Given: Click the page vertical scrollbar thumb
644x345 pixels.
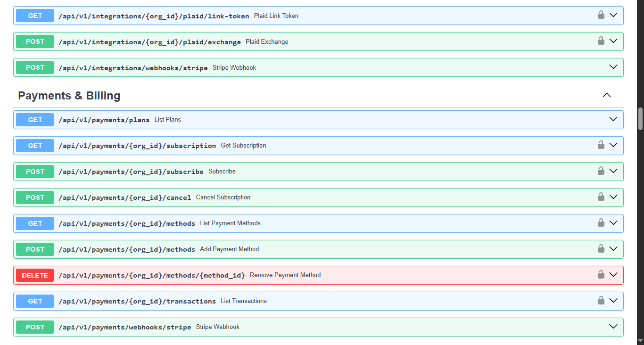Looking at the screenshot, I should pos(640,118).
